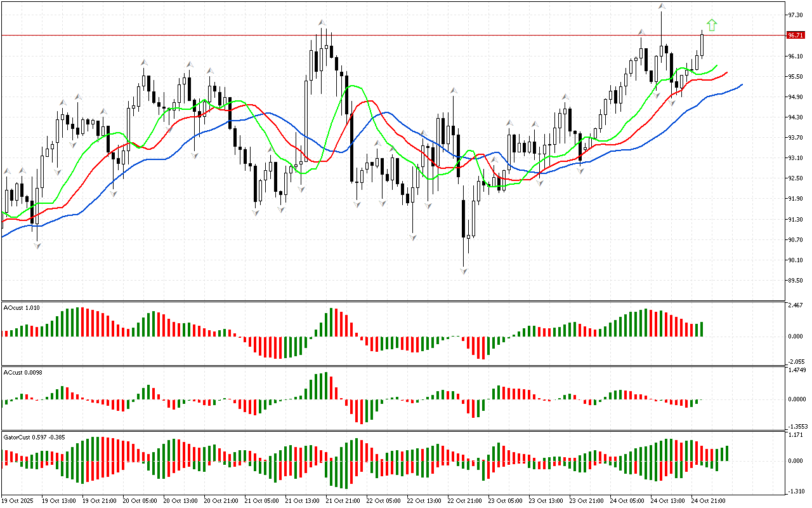Click the 97.30 level on the price scale
Viewport: 812px width, 508px height.
(x=795, y=15)
